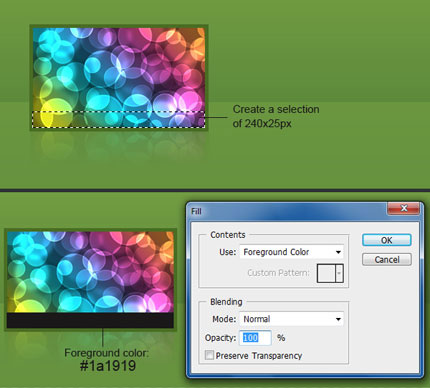Viewport: 430px width, 388px height.
Task: Confirm the Fill dialog with OK
Action: point(387,240)
